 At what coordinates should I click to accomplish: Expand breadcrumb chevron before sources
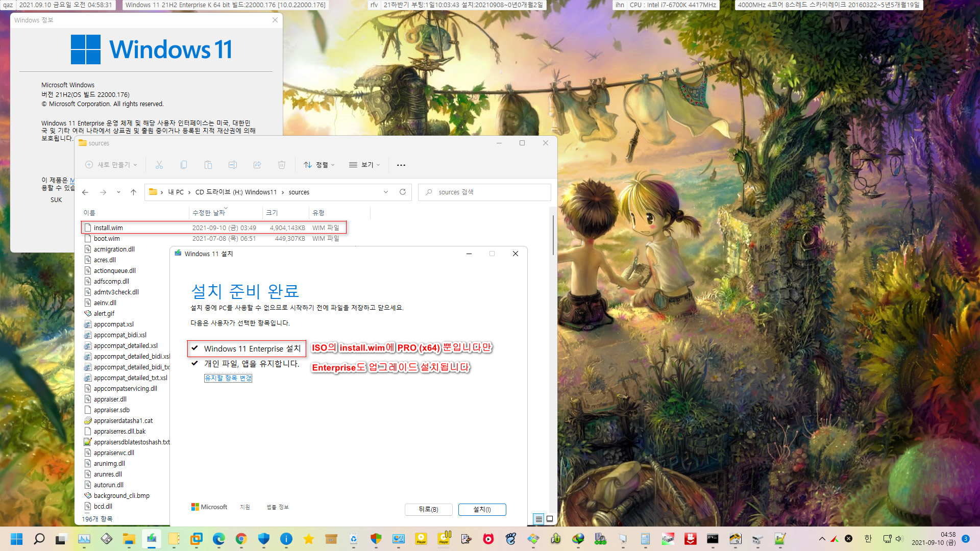283,192
